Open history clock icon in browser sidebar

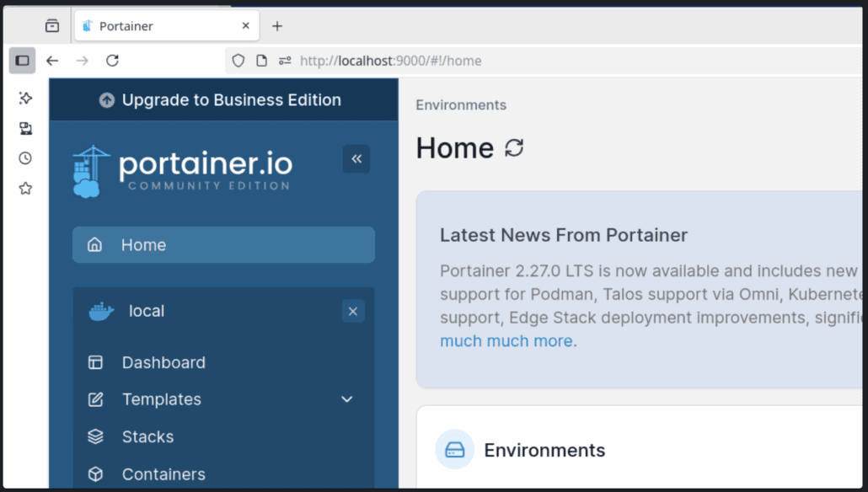point(25,158)
